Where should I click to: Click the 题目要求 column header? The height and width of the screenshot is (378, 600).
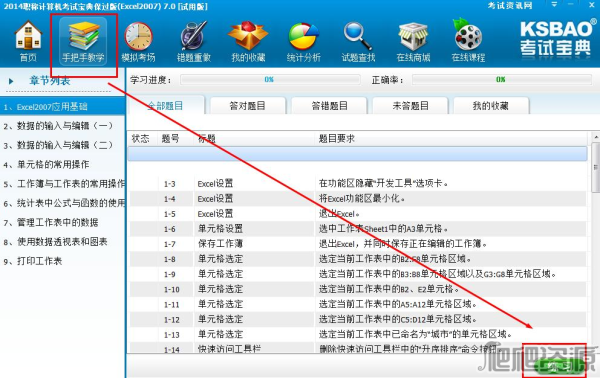[x=450, y=138]
